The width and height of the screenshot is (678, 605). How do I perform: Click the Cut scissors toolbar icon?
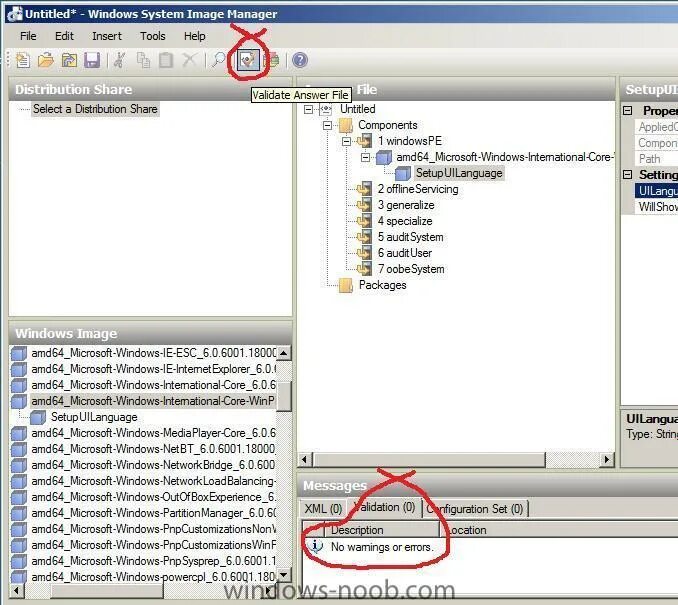pos(120,60)
